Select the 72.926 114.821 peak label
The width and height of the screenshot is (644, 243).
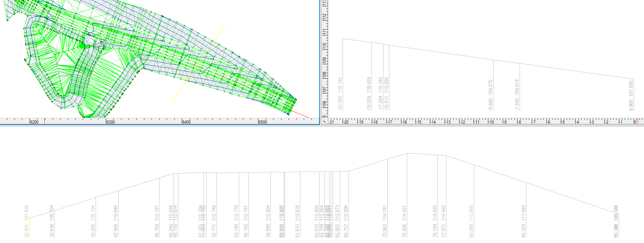tap(404, 221)
